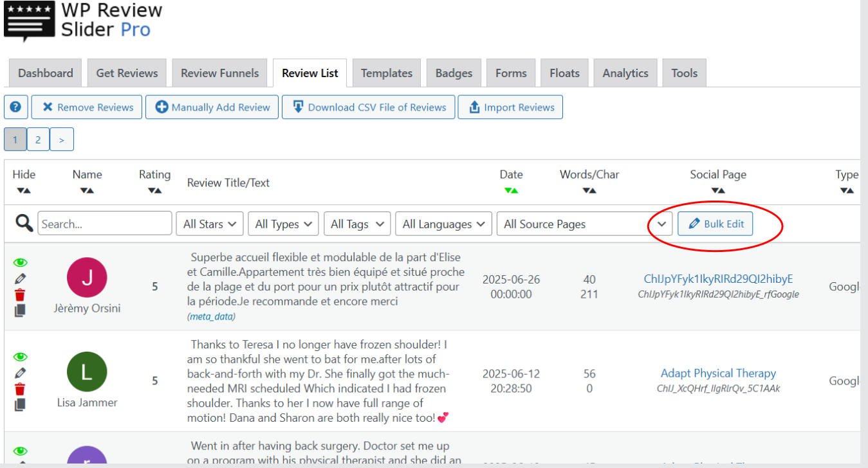Click into the Search reviews field
868x468 pixels.
pos(105,224)
